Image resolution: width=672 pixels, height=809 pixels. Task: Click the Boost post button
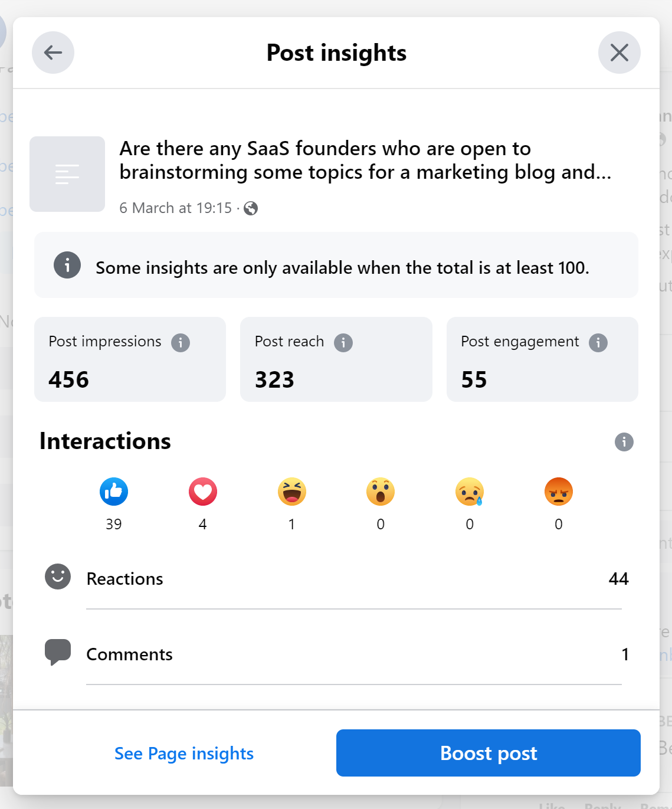pos(489,753)
